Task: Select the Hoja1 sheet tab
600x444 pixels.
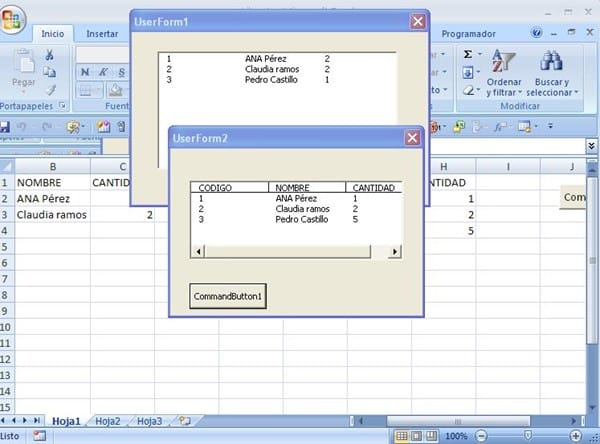Action: 66,421
